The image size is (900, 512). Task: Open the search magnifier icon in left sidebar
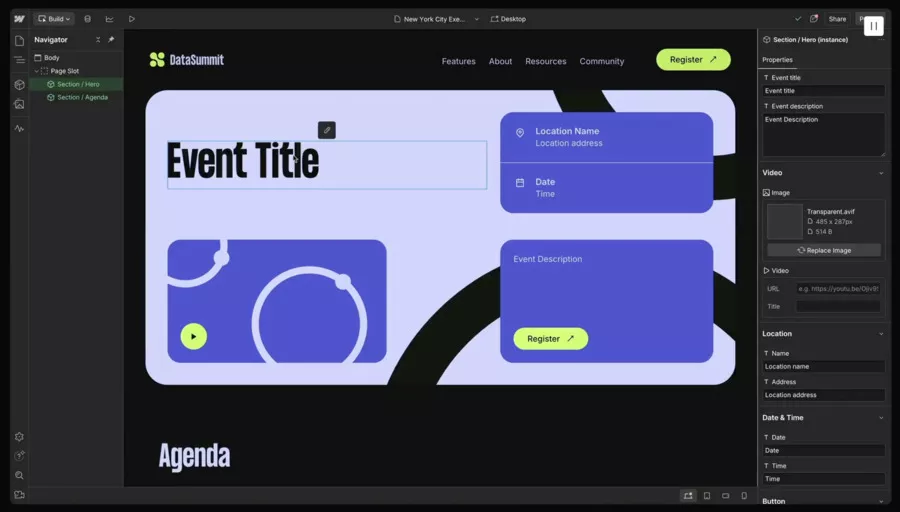click(x=20, y=475)
